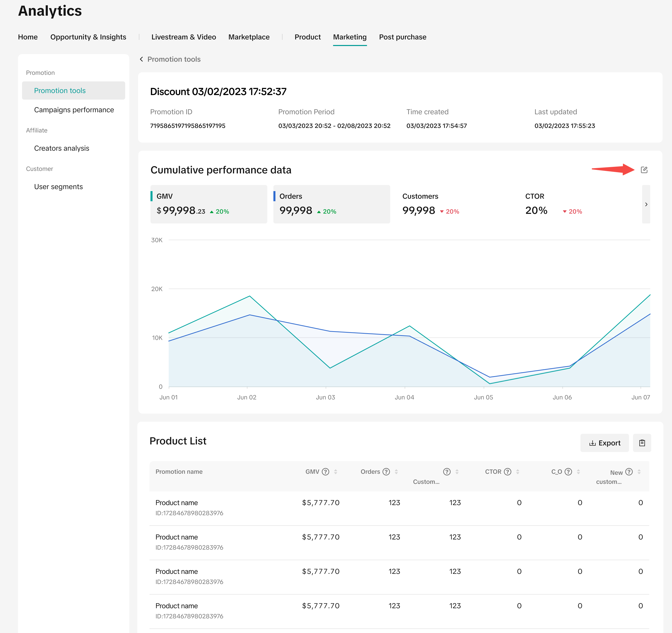The height and width of the screenshot is (633, 672).
Task: Sort by New customers column arrows
Action: 639,471
